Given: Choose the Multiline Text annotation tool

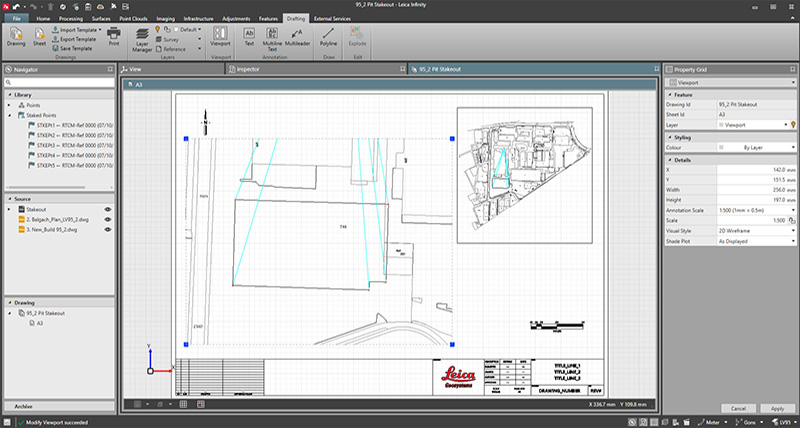Looking at the screenshot, I should click(x=271, y=37).
